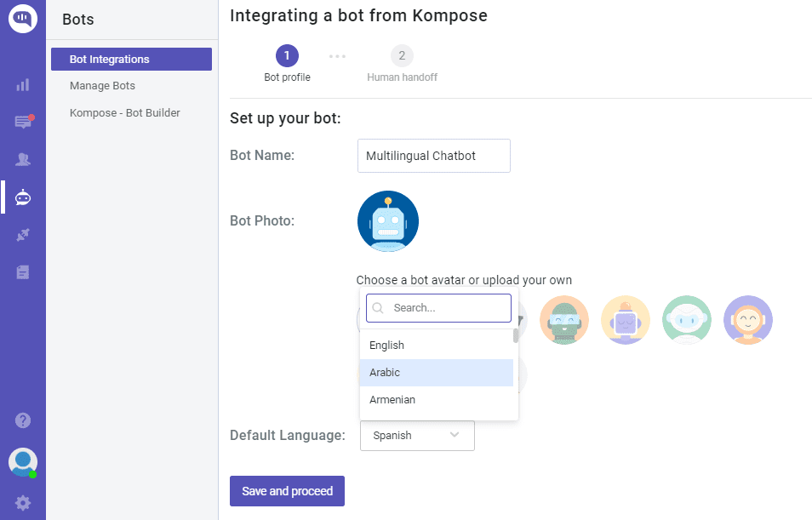This screenshot has height=520, width=812.
Task: Select the bot icon in sidebar
Action: 23,197
